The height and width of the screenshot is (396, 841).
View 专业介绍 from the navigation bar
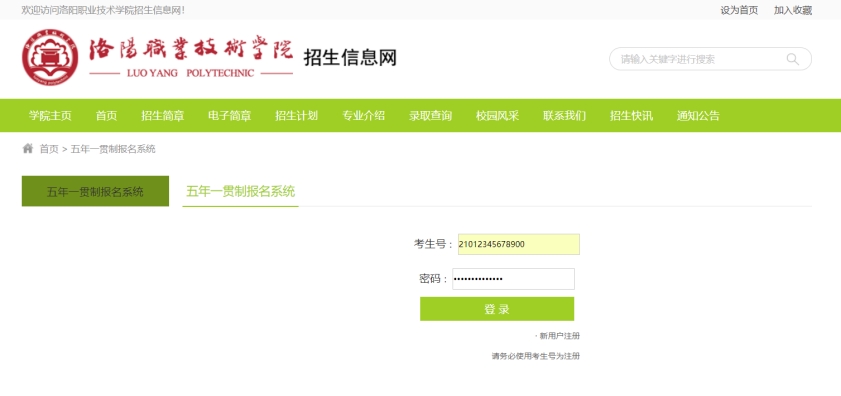[x=364, y=115]
